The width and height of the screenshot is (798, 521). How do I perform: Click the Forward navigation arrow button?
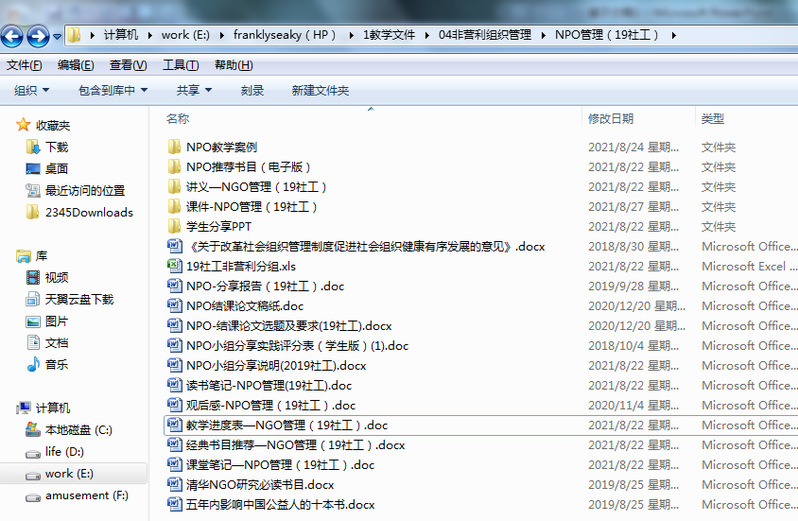(39, 37)
